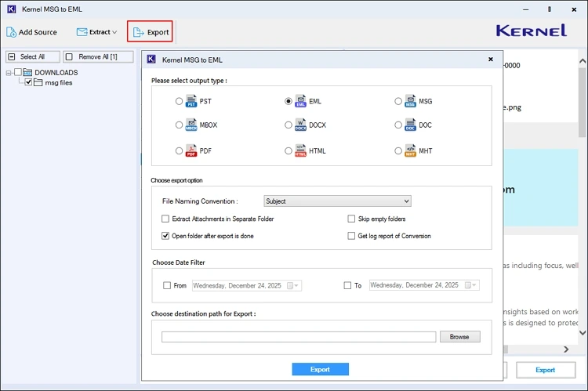Click the PST file format icon
The image size is (588, 391).
point(191,101)
